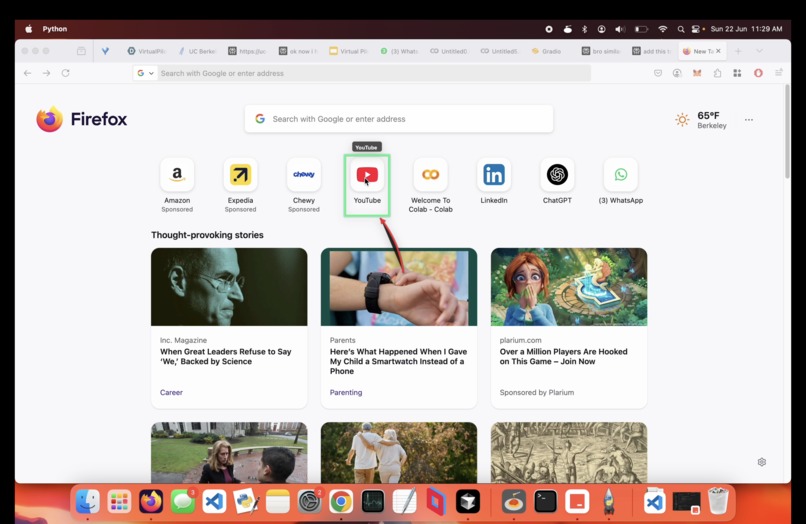Open the Python menu in menu bar
The width and height of the screenshot is (806, 524).
click(54, 29)
